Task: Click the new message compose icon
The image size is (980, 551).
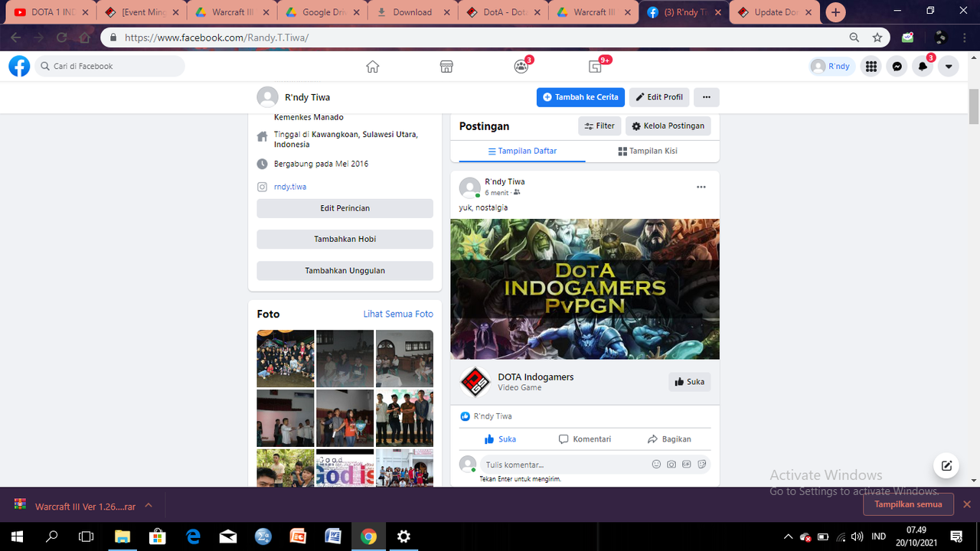Action: point(946,465)
